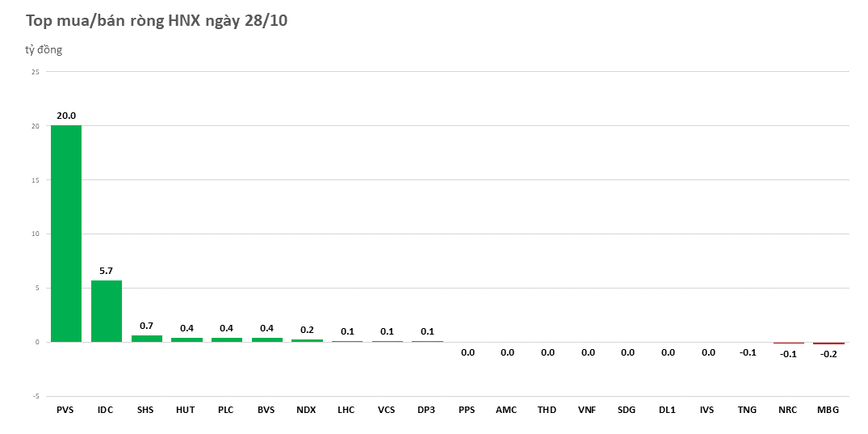Click the tall green PVS bar
The height and width of the screenshot is (434, 868).
tap(66, 234)
